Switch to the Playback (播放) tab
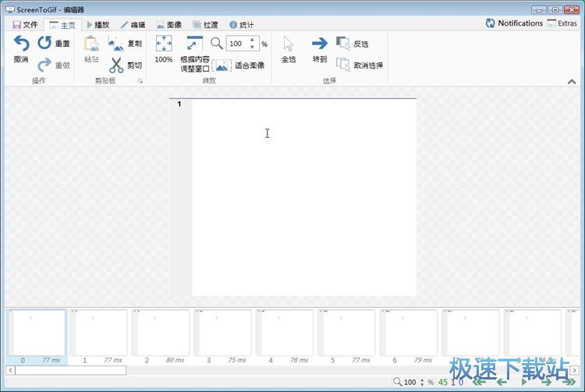The width and height of the screenshot is (585, 392). pyautogui.click(x=97, y=25)
